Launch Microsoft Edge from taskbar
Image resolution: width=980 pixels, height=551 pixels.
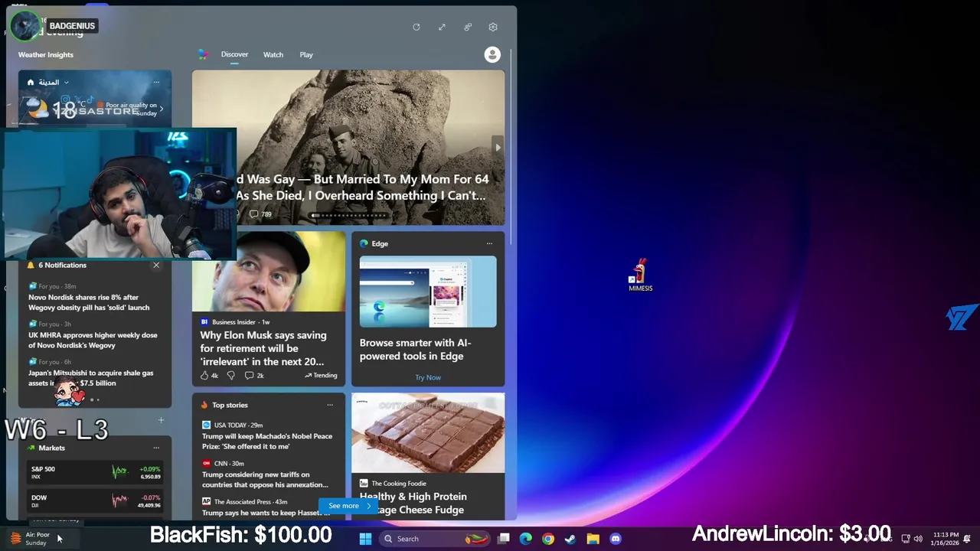point(526,539)
